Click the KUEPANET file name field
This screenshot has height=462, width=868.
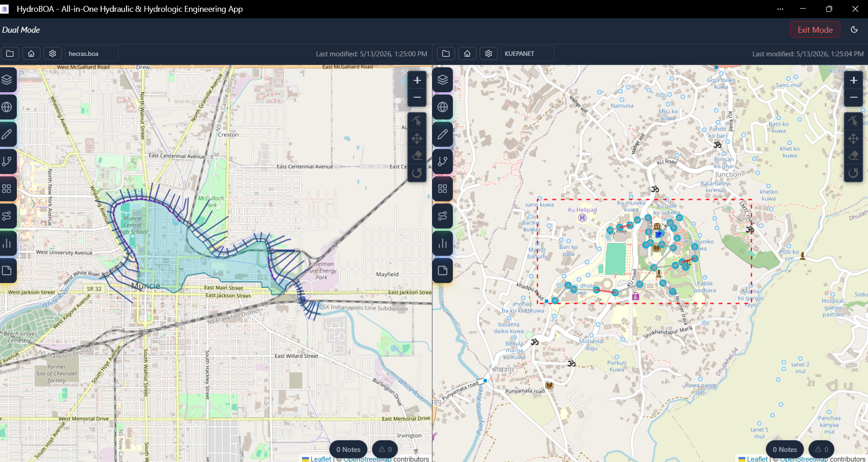pyautogui.click(x=528, y=54)
